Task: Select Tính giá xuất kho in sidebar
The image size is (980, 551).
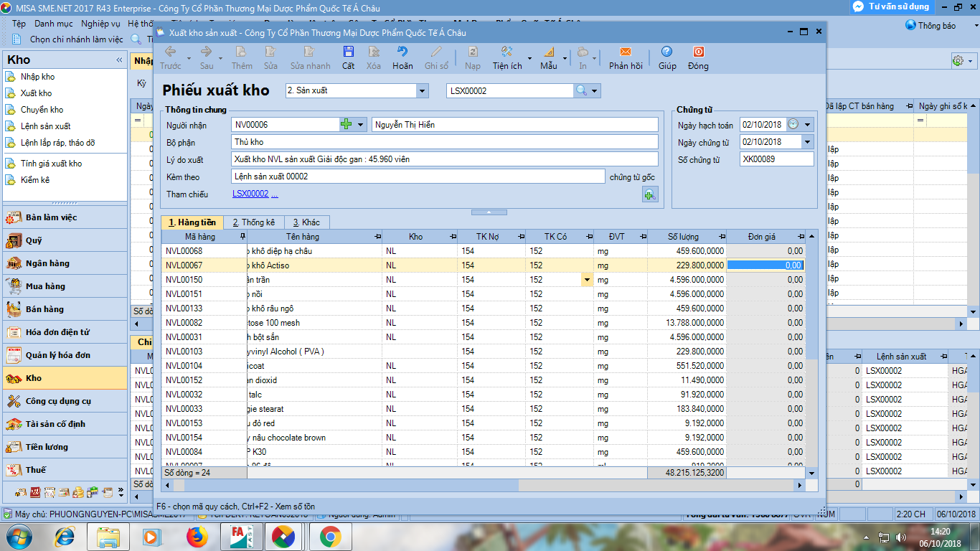Action: [x=51, y=164]
